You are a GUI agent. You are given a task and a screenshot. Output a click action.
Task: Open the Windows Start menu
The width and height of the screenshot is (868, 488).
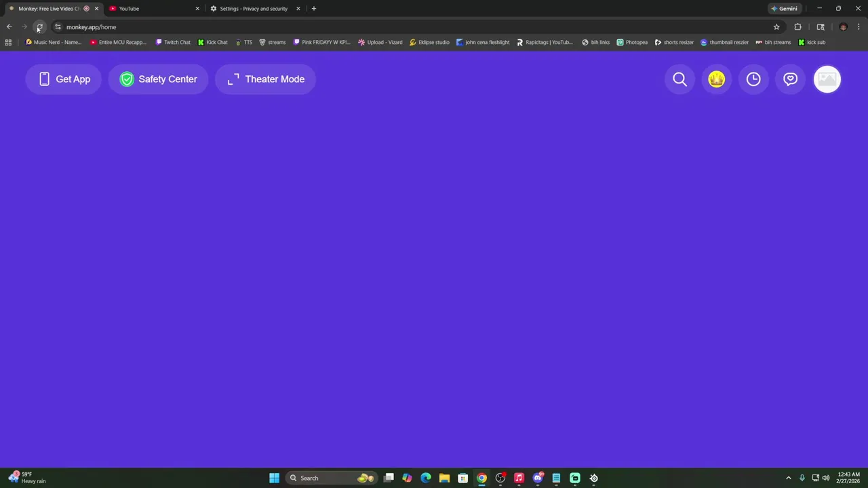[274, 478]
